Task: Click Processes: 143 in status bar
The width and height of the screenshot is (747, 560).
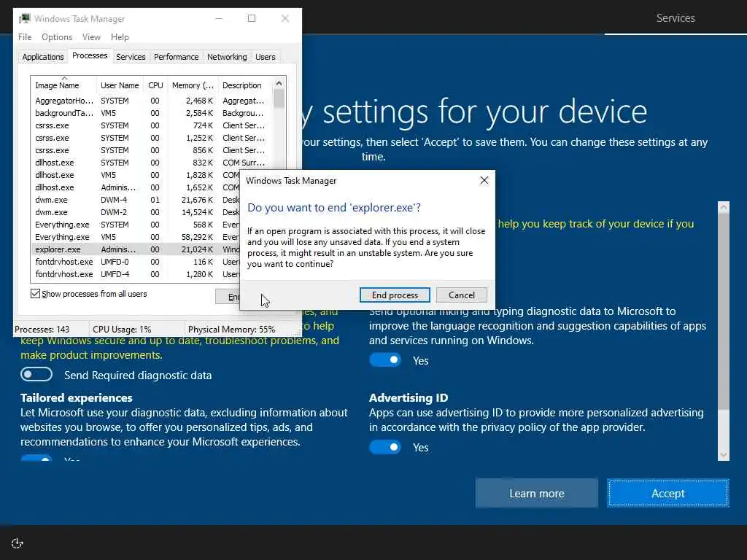Action: [x=42, y=329]
